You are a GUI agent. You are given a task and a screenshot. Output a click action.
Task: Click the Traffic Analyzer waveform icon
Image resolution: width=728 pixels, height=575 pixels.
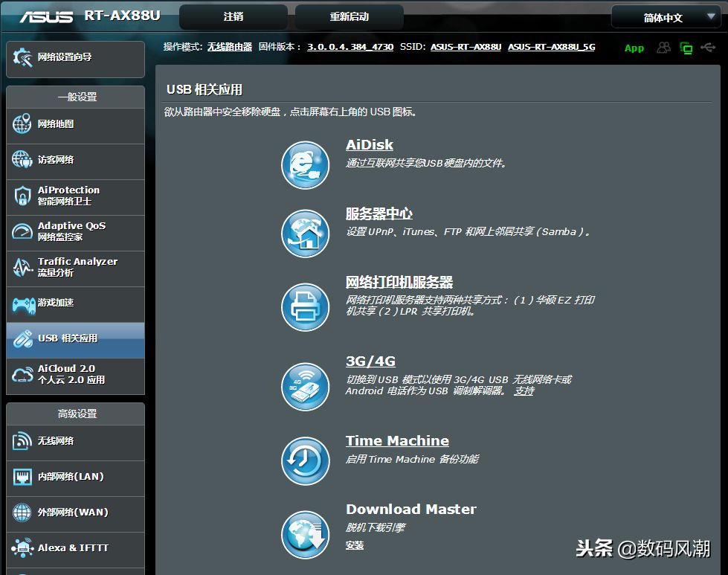tap(22, 267)
